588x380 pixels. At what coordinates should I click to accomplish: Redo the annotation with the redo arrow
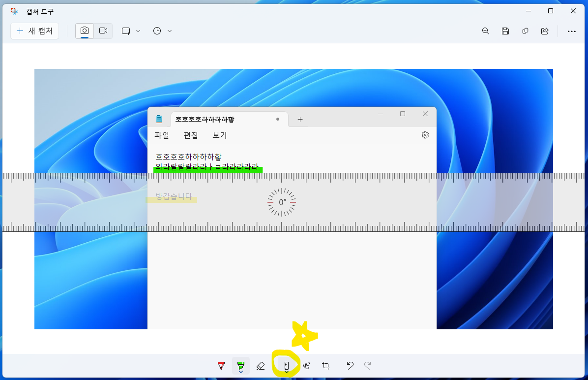(368, 365)
